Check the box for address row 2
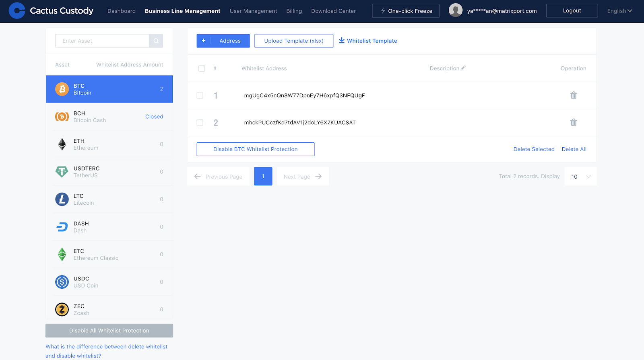Viewport: 644px width, 360px height. tap(200, 122)
